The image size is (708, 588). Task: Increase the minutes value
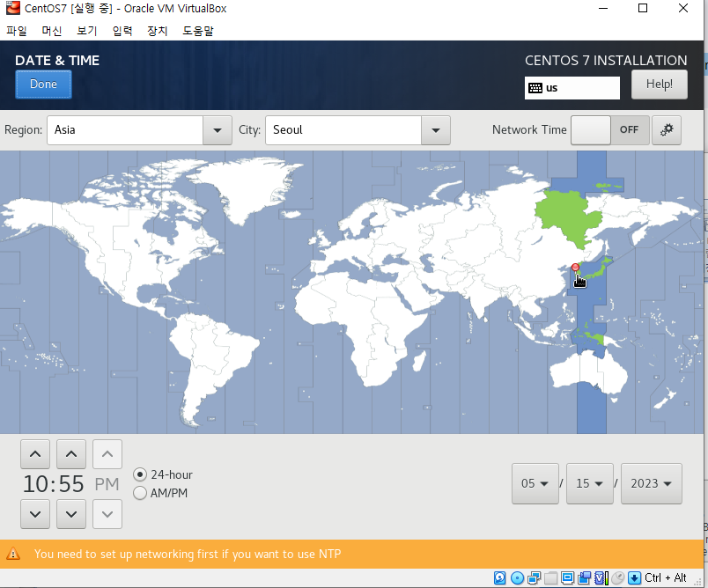coord(71,454)
